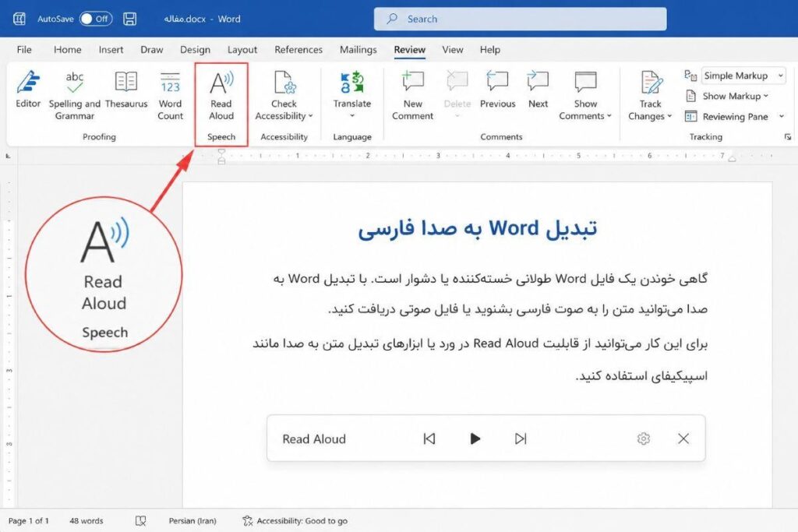Expand the Delete comment dropdown arrow

[x=457, y=116]
